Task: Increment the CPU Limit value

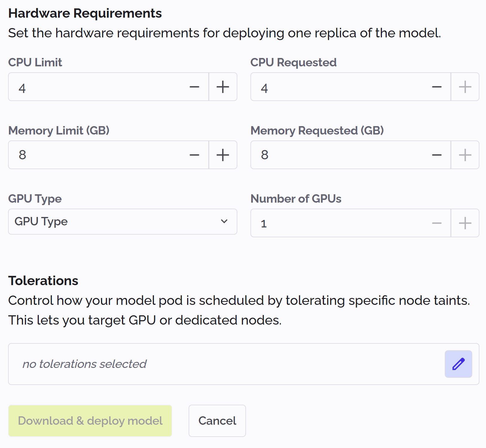Action: 223,87
